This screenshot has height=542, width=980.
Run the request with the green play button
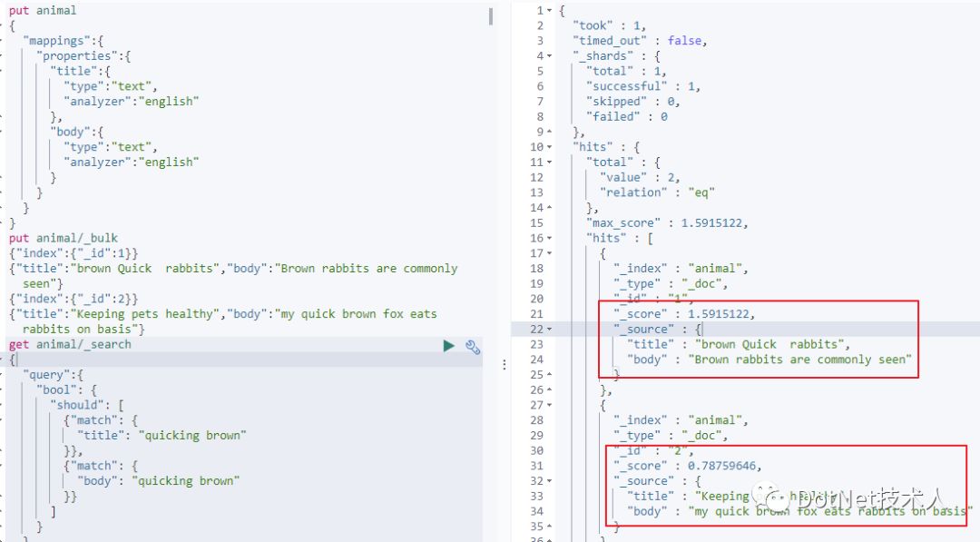[449, 346]
